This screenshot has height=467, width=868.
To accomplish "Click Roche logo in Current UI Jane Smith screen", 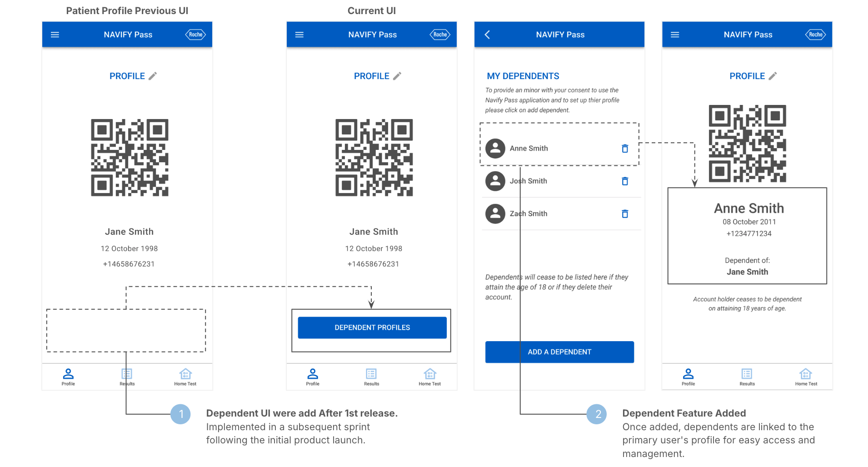I will [x=440, y=35].
